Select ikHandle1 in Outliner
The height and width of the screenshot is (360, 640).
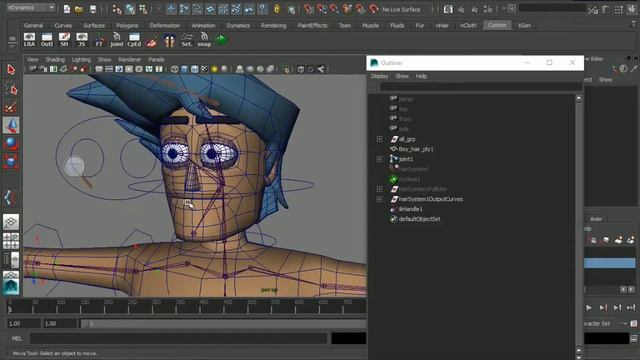pyautogui.click(x=410, y=209)
